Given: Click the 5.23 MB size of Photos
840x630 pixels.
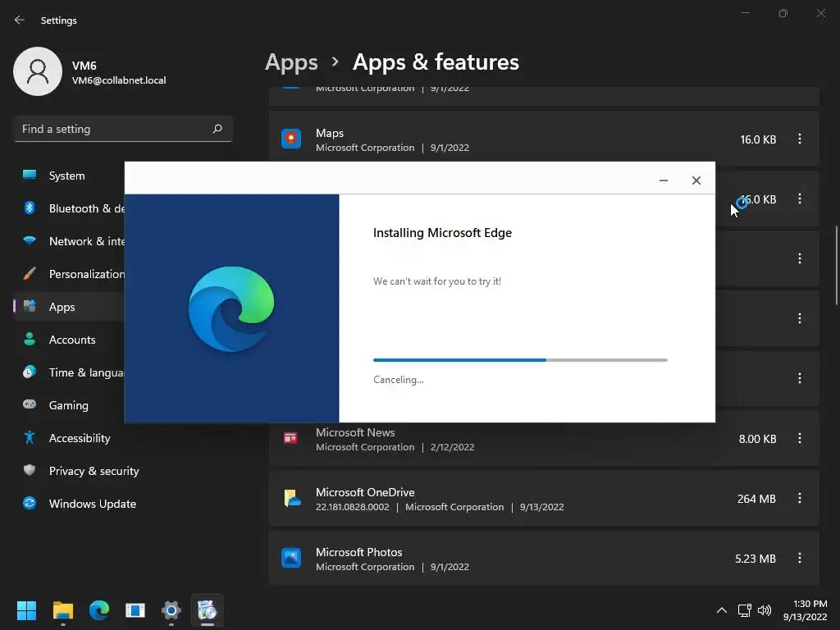Looking at the screenshot, I should [756, 559].
